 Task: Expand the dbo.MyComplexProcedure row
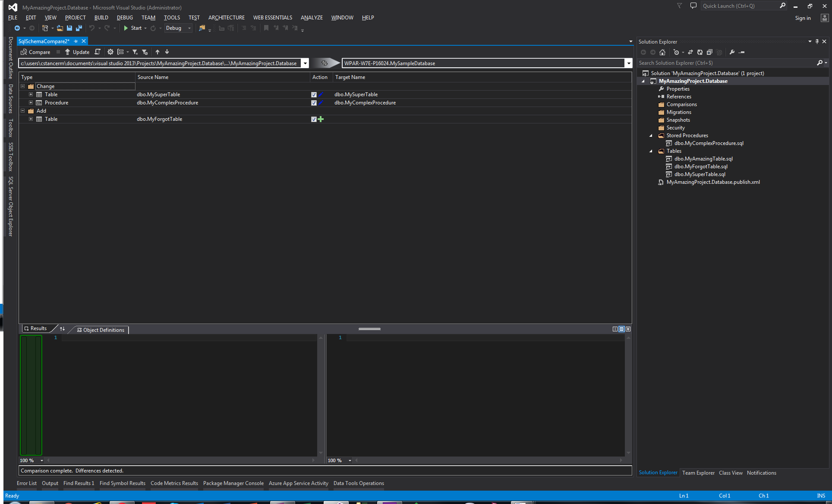coord(31,103)
